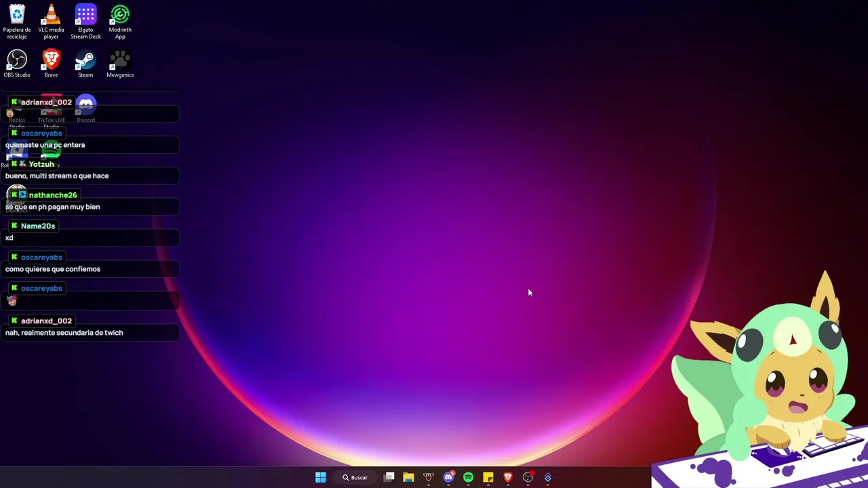Click the "xd" chat message
Screen dimensions: 868x488
tap(9, 238)
